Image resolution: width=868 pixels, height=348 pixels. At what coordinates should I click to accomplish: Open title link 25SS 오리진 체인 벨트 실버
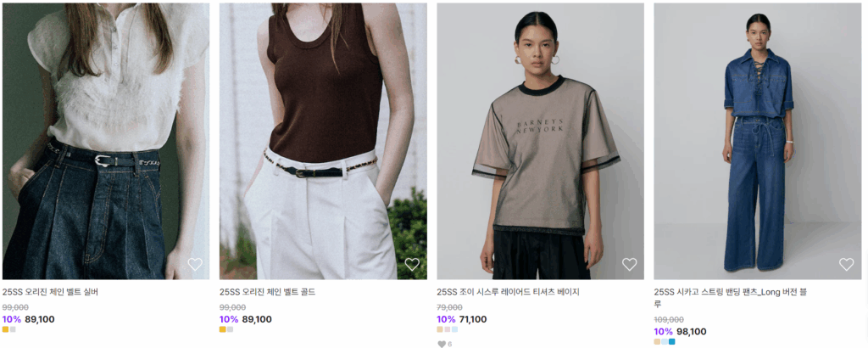coord(50,292)
